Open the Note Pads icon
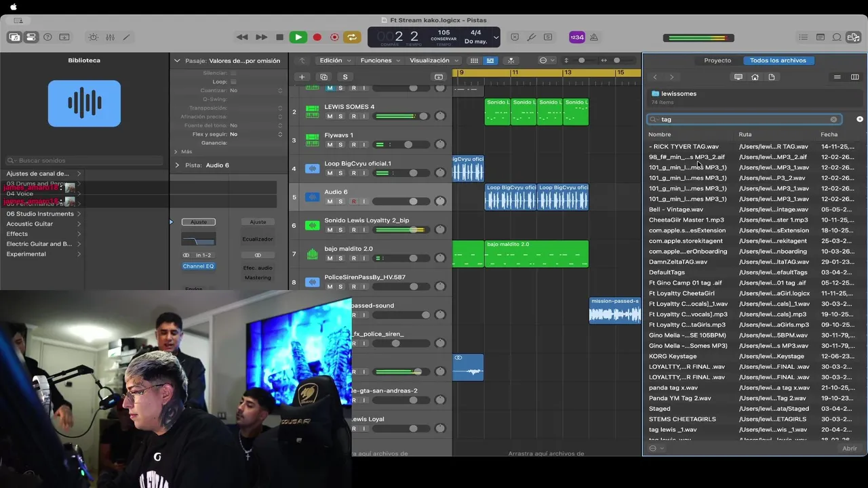The width and height of the screenshot is (868, 488). pos(821,37)
